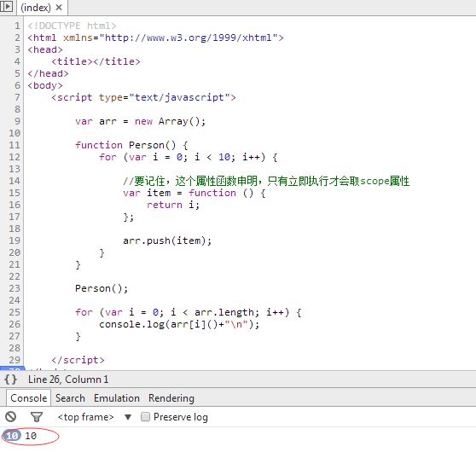Close the (index) file tab
This screenshot has height=452, width=476.
pyautogui.click(x=59, y=8)
